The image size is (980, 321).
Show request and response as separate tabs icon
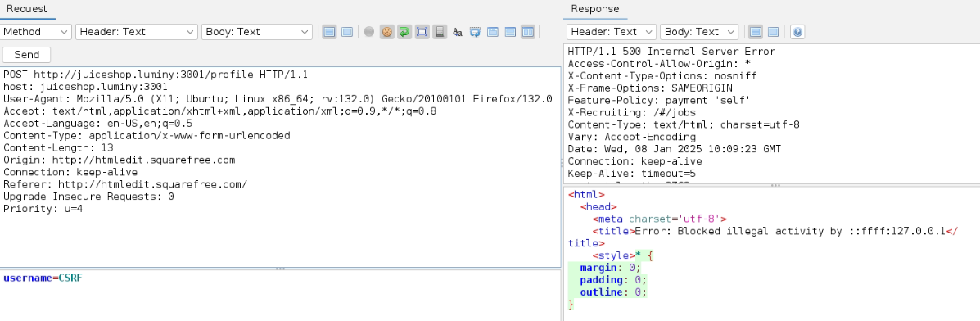click(x=493, y=32)
